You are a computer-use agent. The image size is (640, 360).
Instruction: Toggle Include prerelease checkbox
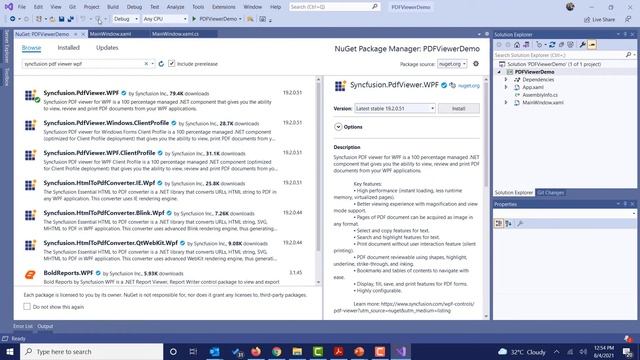171,64
